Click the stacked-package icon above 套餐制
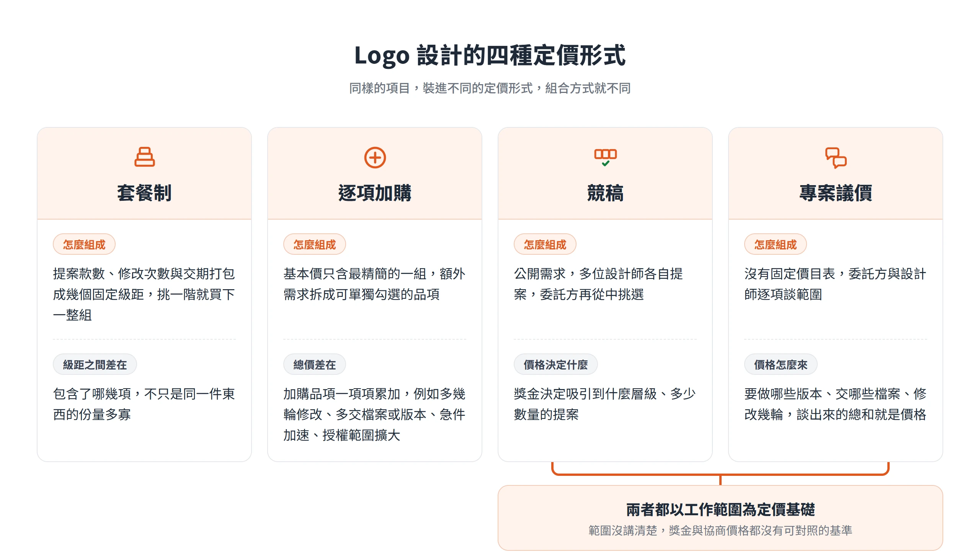Viewport: 980px width, 560px height. [144, 157]
